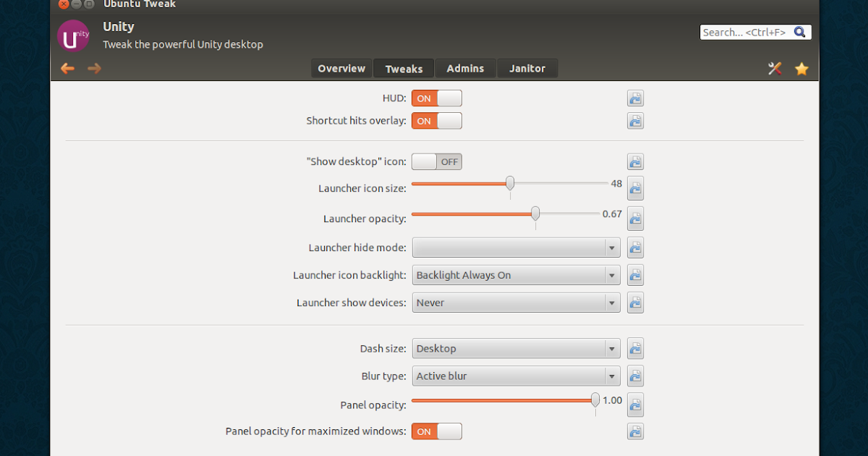Go back with the orange back arrow
868x456 pixels.
click(67, 68)
